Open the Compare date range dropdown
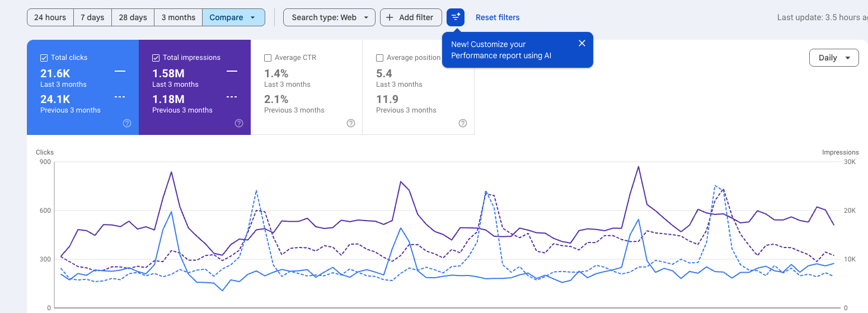The image size is (868, 313). pos(233,17)
